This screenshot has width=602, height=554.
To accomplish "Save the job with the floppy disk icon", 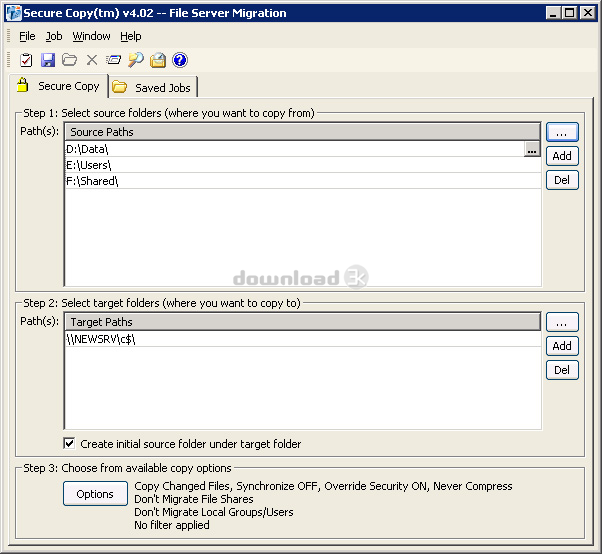I will click(48, 60).
